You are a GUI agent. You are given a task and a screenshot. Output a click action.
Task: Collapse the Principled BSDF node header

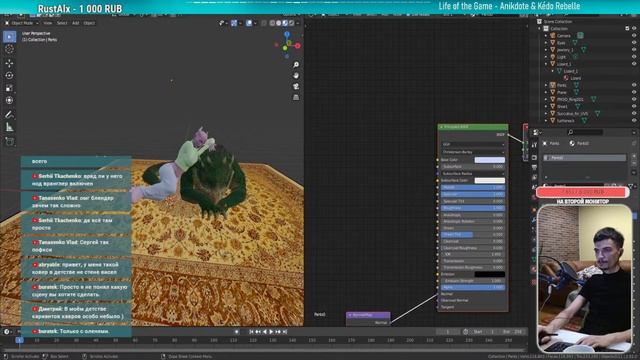tap(441, 127)
